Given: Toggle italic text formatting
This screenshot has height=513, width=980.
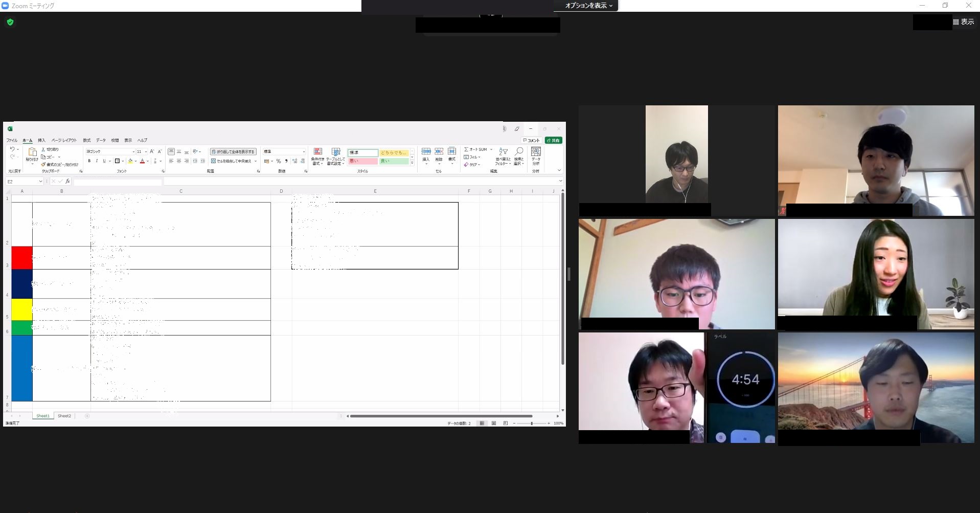Looking at the screenshot, I should point(97,161).
